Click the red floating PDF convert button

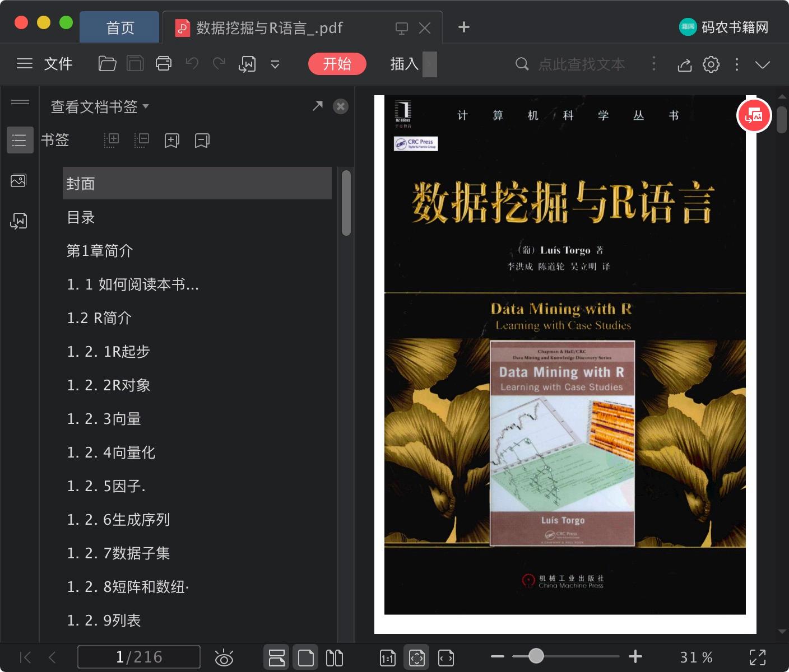coord(754,116)
